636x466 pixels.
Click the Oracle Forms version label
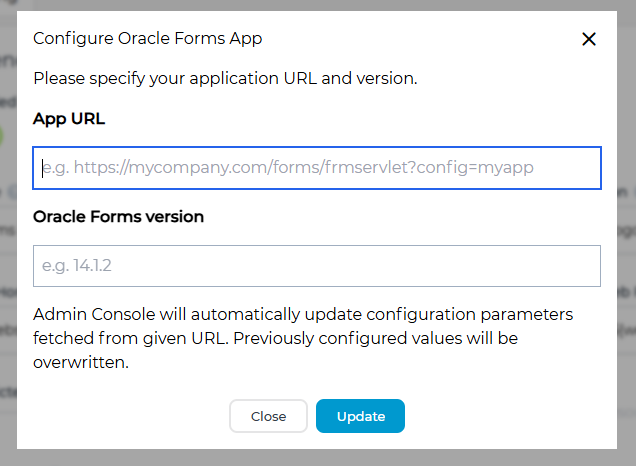118,216
